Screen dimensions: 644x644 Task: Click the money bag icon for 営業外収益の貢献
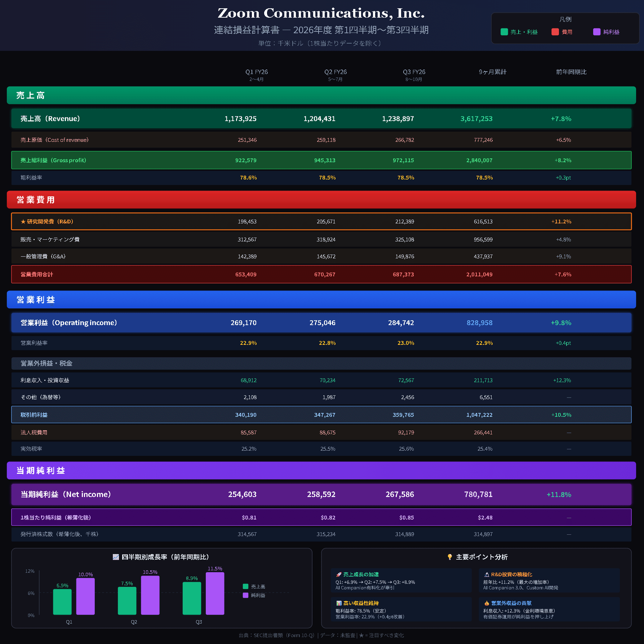(486, 603)
